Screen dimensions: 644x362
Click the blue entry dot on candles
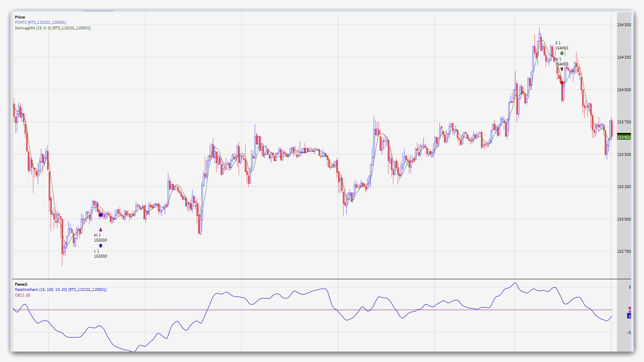click(100, 215)
